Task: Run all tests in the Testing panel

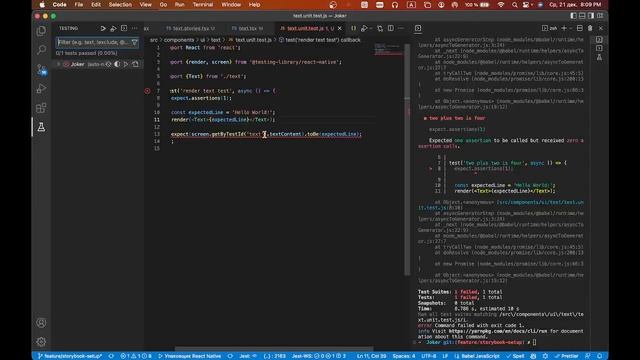Action: point(103,28)
